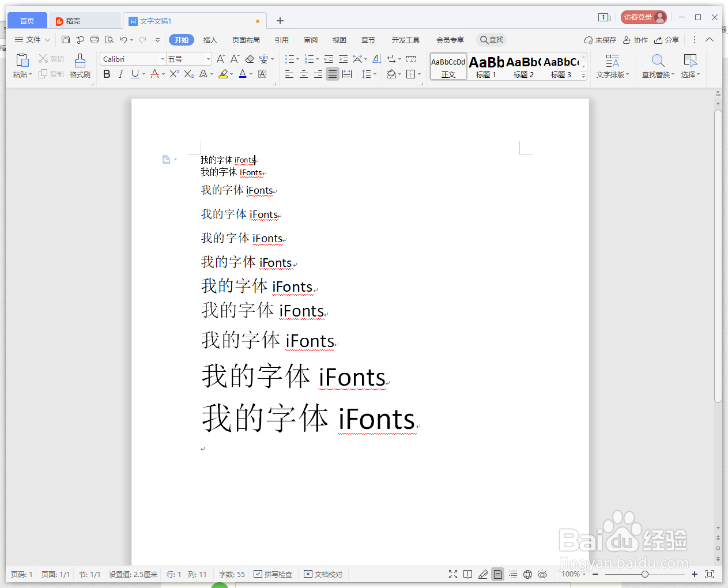Switch to web layout globe icon
The width and height of the screenshot is (728, 588).
[x=527, y=574]
